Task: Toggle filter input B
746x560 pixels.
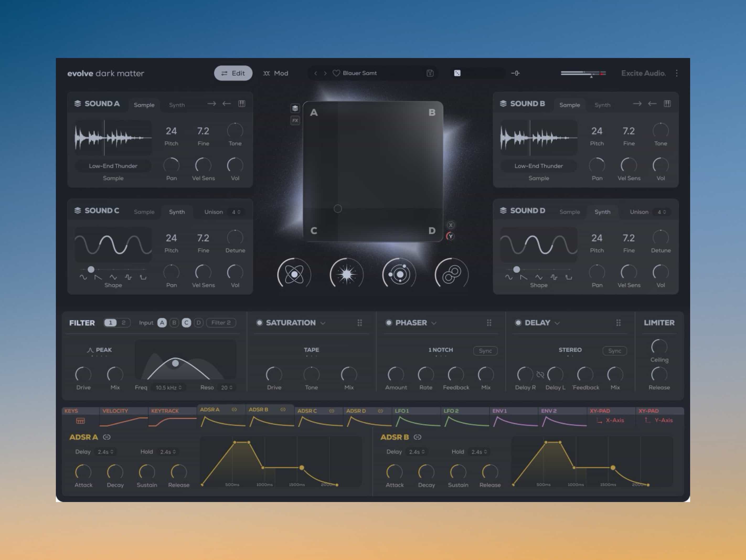Action: (174, 323)
